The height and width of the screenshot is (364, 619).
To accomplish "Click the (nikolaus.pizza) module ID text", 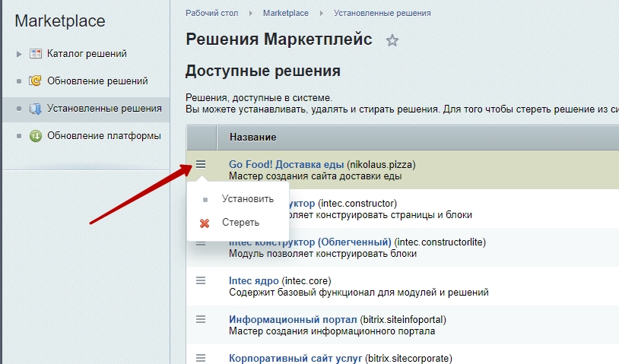I will coord(381,164).
